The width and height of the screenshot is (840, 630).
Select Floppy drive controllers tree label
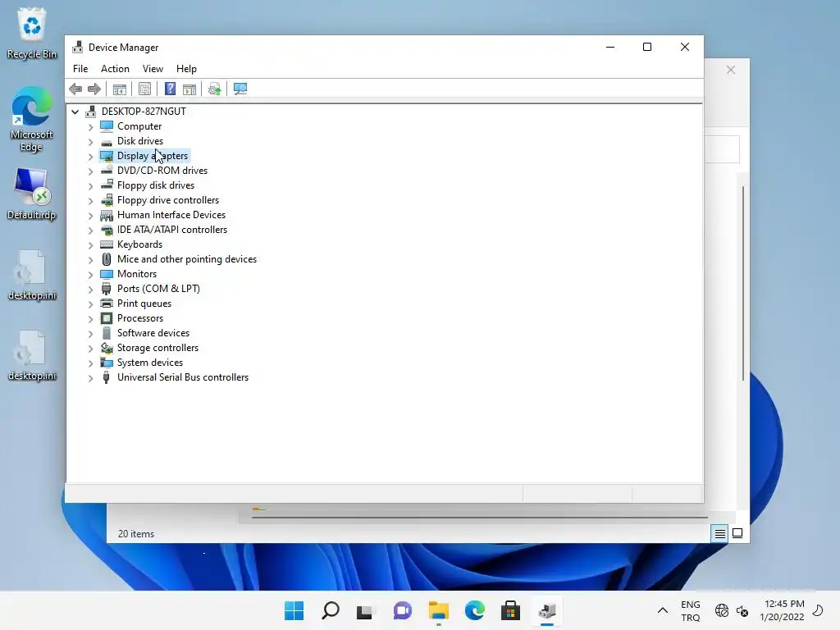point(168,200)
